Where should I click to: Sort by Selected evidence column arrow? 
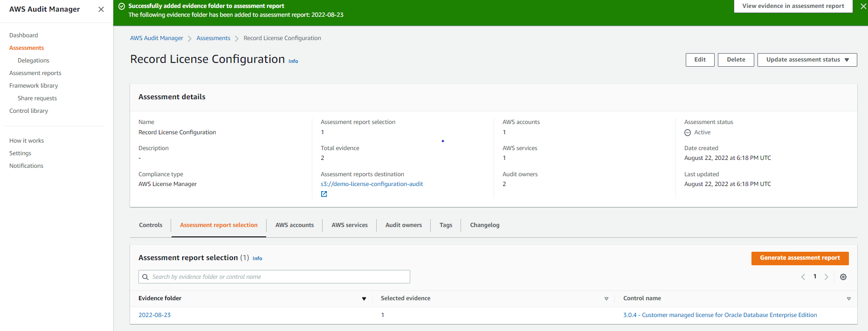pyautogui.click(x=606, y=299)
